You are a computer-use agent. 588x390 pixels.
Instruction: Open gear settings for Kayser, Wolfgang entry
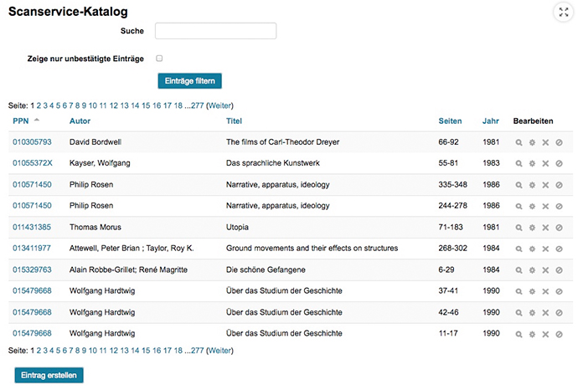[532, 163]
